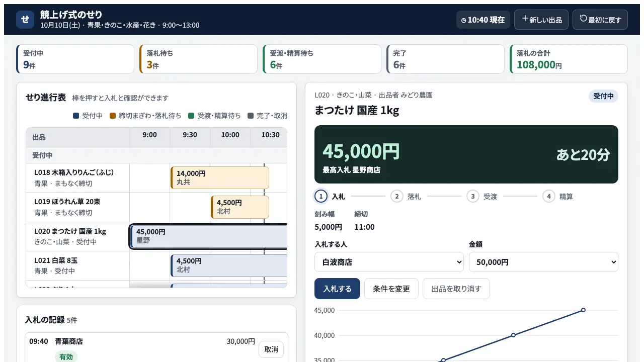Click the 受付中 blue legend swatch
The width and height of the screenshot is (644, 362).
click(x=76, y=116)
